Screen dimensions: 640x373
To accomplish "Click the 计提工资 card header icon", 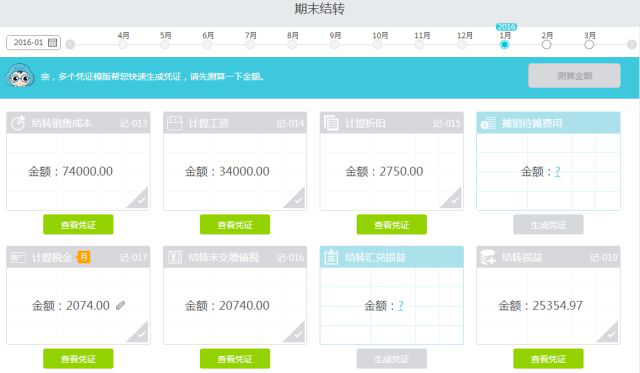I will click(x=175, y=123).
